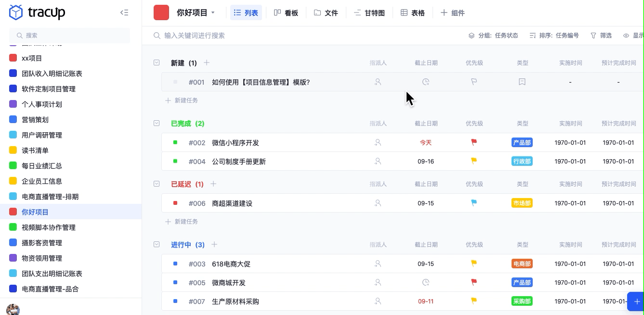Toggle the checkbox beside 新建 group

tap(157, 63)
